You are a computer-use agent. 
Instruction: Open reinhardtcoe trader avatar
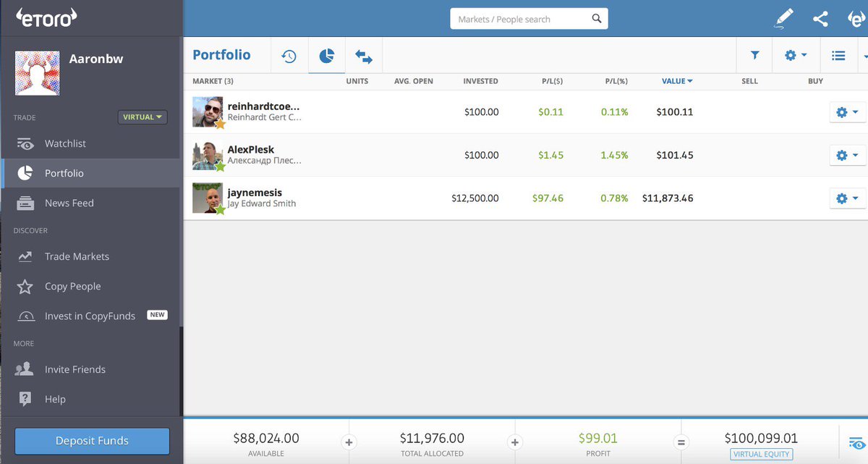click(x=208, y=112)
